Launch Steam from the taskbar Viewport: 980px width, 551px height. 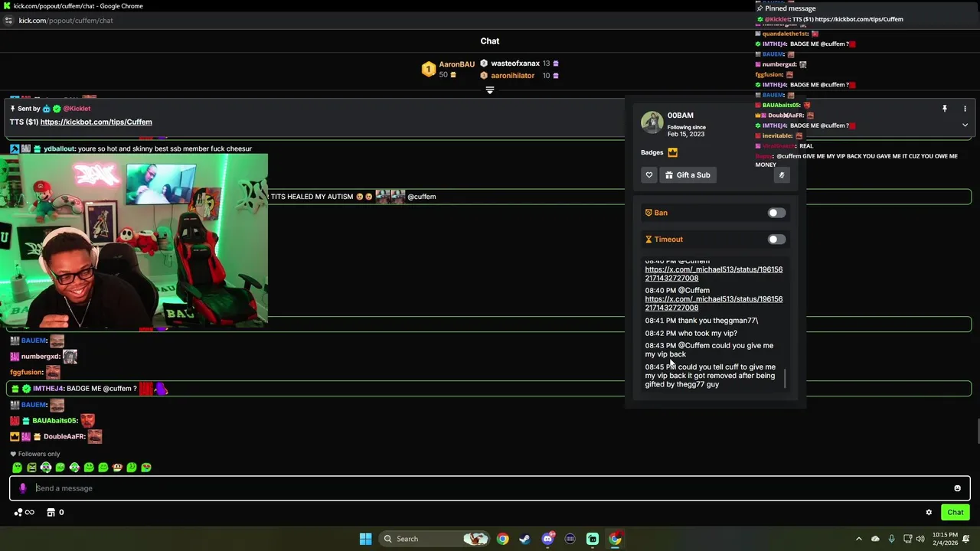click(x=524, y=539)
